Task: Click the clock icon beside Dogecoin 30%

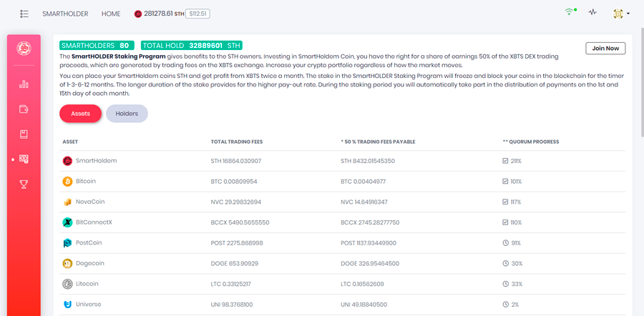Action: click(x=506, y=264)
